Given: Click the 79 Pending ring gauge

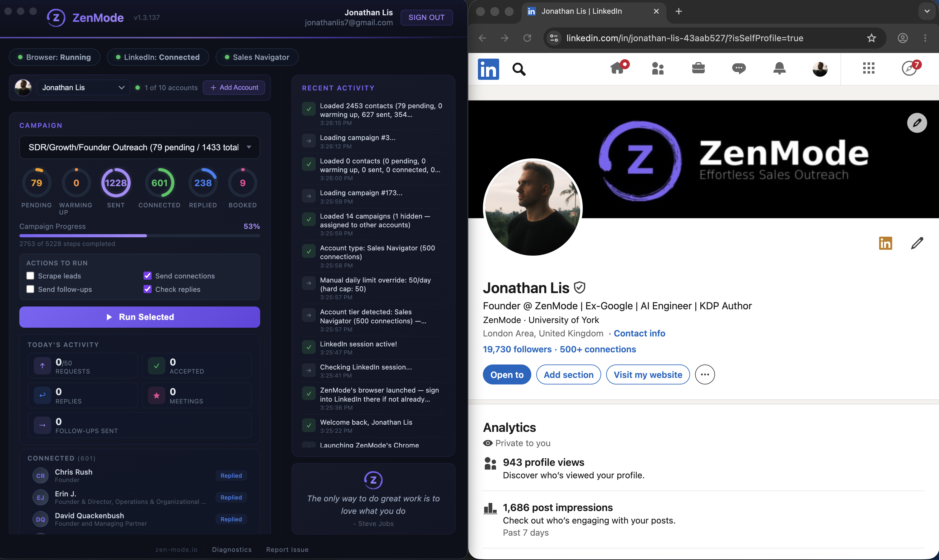Looking at the screenshot, I should point(36,183).
